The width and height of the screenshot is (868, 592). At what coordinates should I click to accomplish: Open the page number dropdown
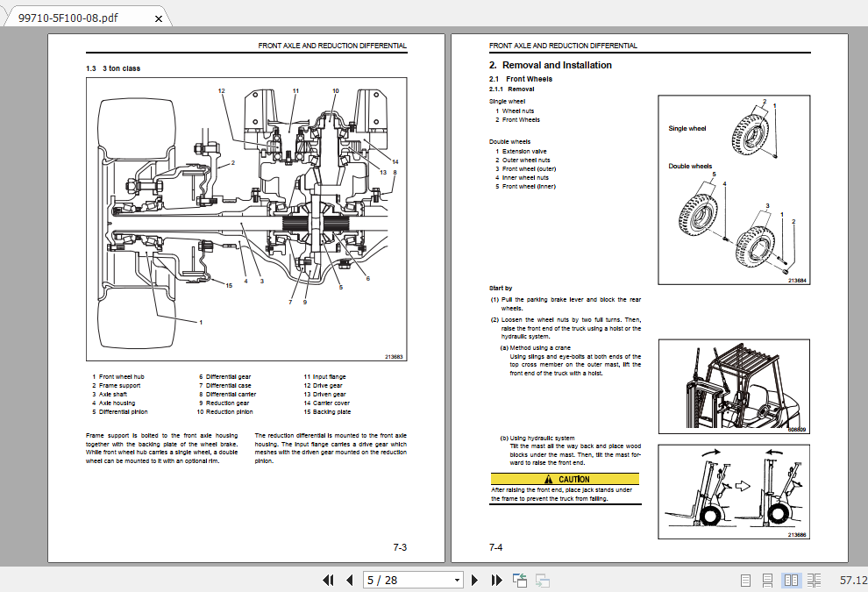click(456, 580)
